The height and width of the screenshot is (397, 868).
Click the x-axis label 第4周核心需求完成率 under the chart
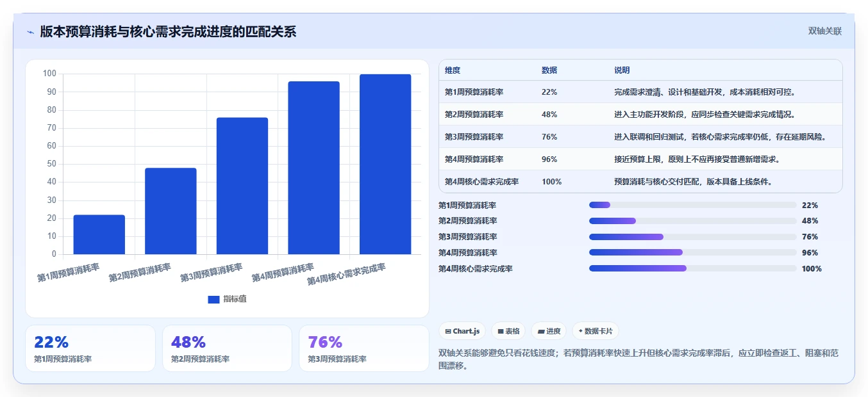346,274
